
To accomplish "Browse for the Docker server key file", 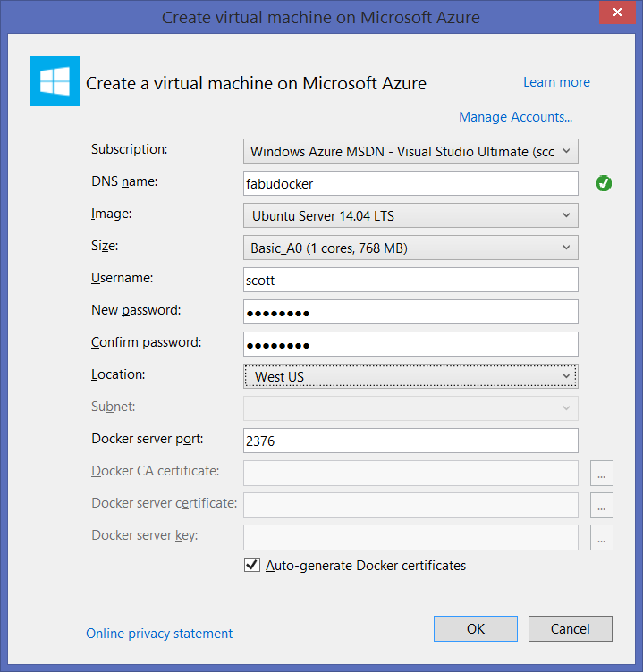I will [x=601, y=537].
